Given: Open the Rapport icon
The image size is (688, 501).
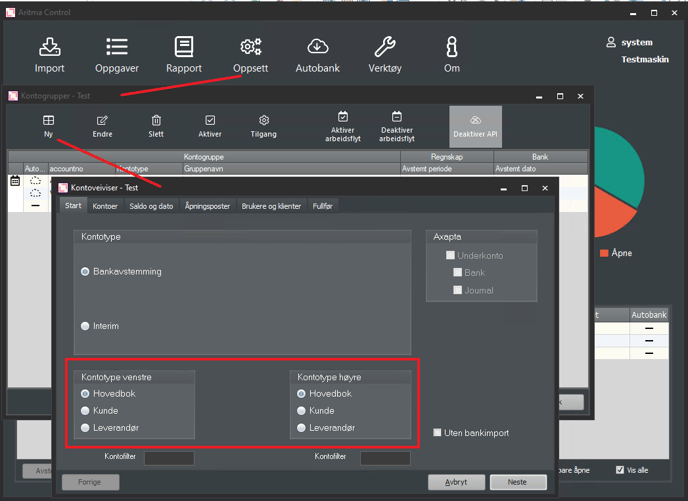Looking at the screenshot, I should tap(184, 47).
